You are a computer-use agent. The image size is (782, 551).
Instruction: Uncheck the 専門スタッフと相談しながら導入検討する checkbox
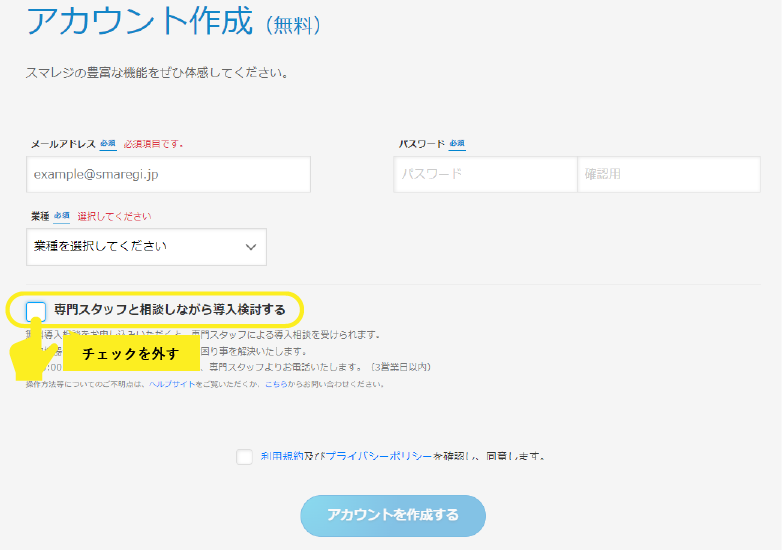pos(36,310)
